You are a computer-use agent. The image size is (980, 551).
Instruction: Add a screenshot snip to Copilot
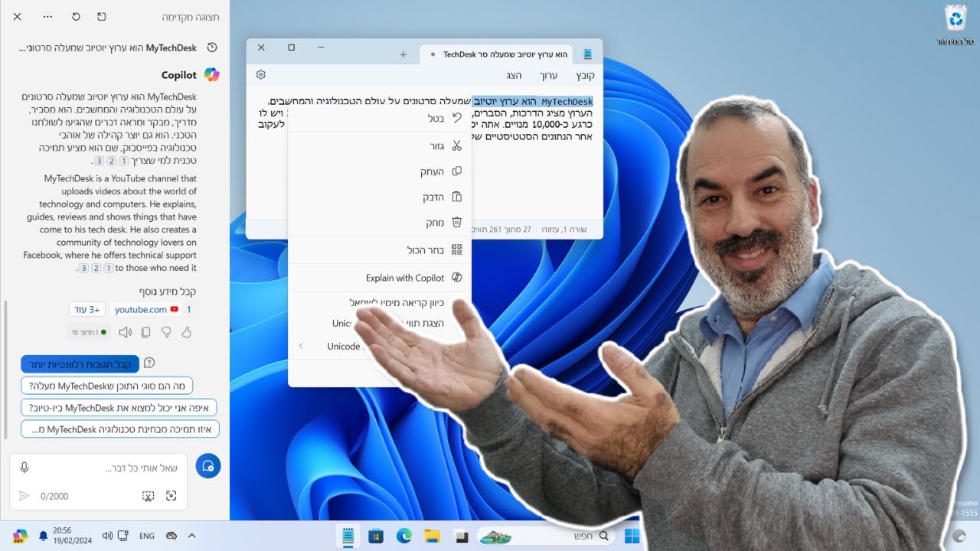tap(149, 496)
